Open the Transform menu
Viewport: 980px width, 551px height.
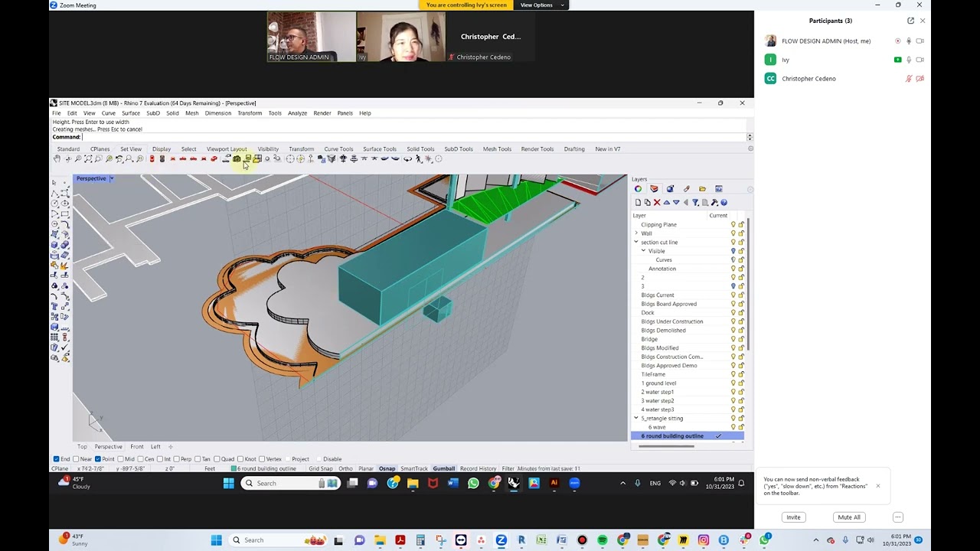coord(250,113)
